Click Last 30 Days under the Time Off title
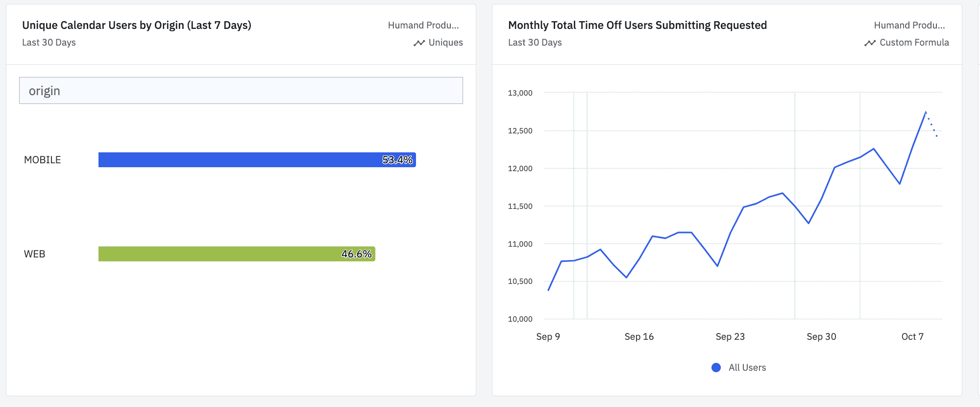This screenshot has width=980, height=407. point(535,43)
